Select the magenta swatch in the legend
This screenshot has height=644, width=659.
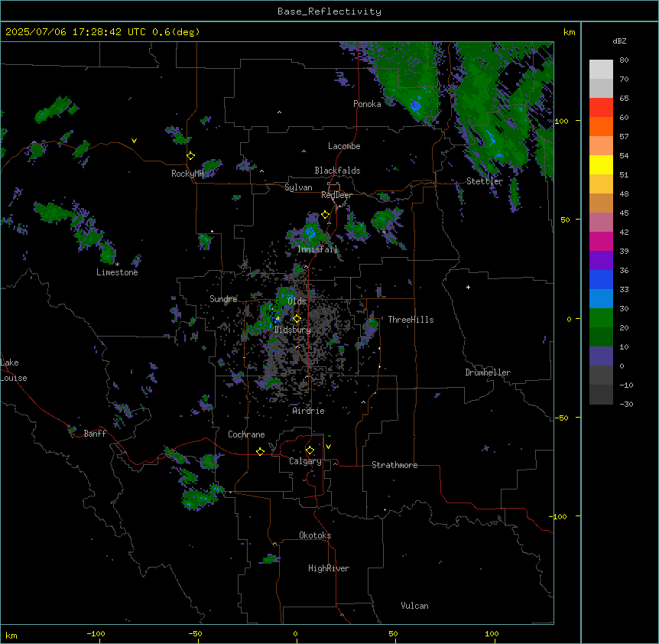[601, 241]
